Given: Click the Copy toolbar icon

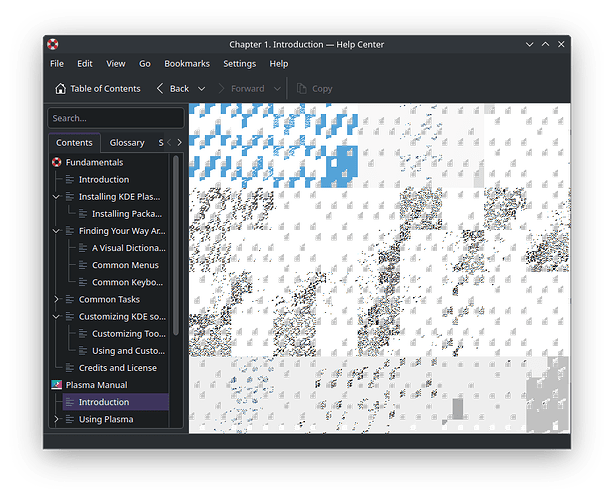Looking at the screenshot, I should (x=301, y=89).
